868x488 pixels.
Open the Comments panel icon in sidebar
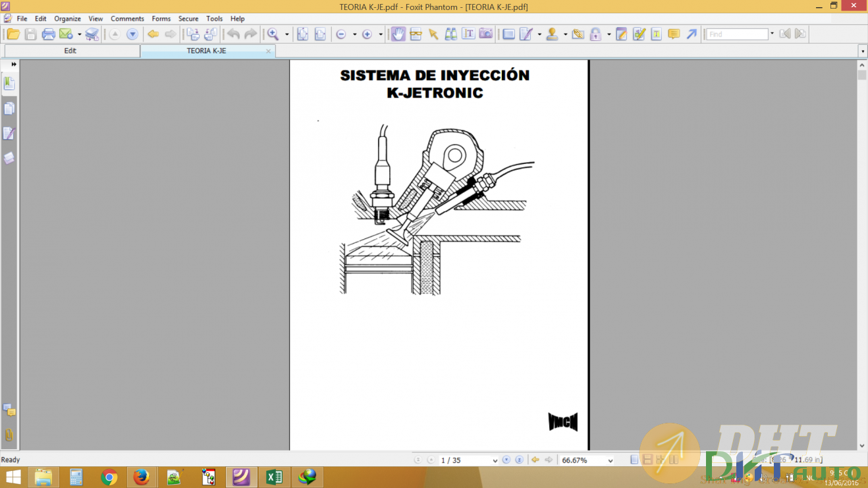point(9,410)
